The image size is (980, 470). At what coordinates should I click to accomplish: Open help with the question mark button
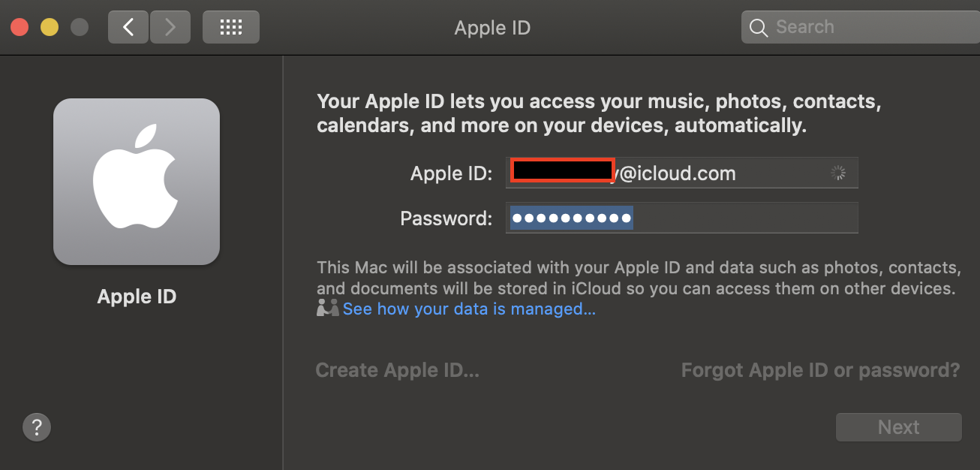(x=37, y=427)
